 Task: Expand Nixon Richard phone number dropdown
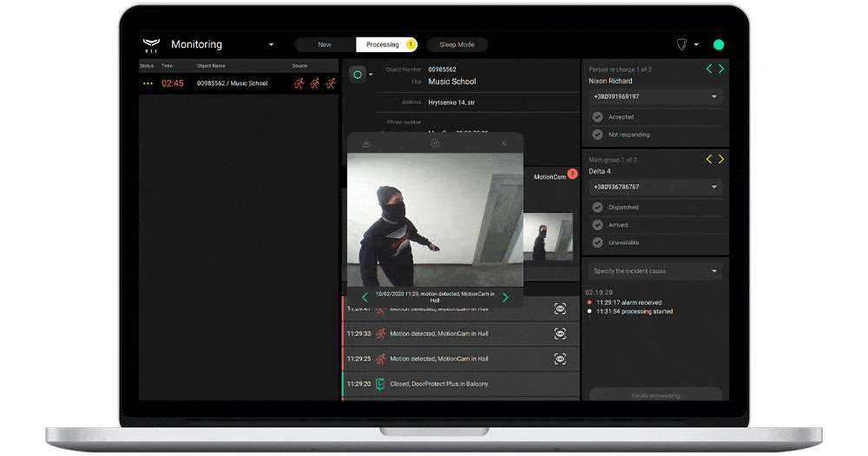(713, 96)
